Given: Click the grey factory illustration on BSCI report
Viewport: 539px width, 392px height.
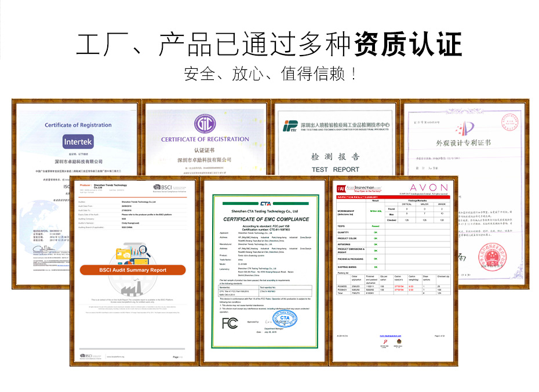Looking at the screenshot, I should coord(132,287).
